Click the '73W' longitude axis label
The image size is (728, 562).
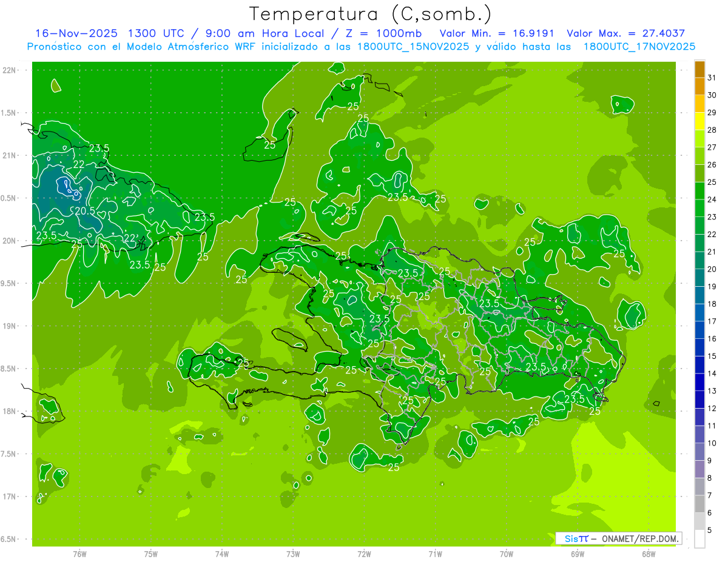pos(293,554)
